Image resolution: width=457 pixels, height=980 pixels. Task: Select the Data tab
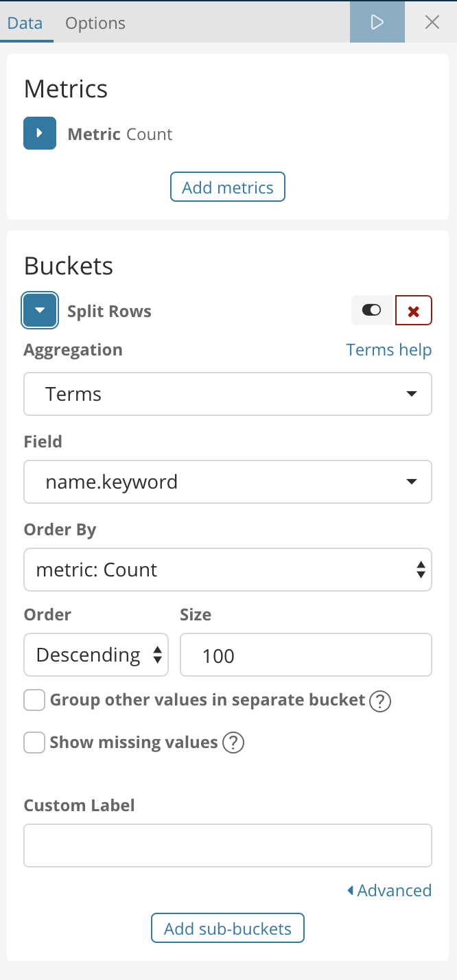(x=25, y=23)
